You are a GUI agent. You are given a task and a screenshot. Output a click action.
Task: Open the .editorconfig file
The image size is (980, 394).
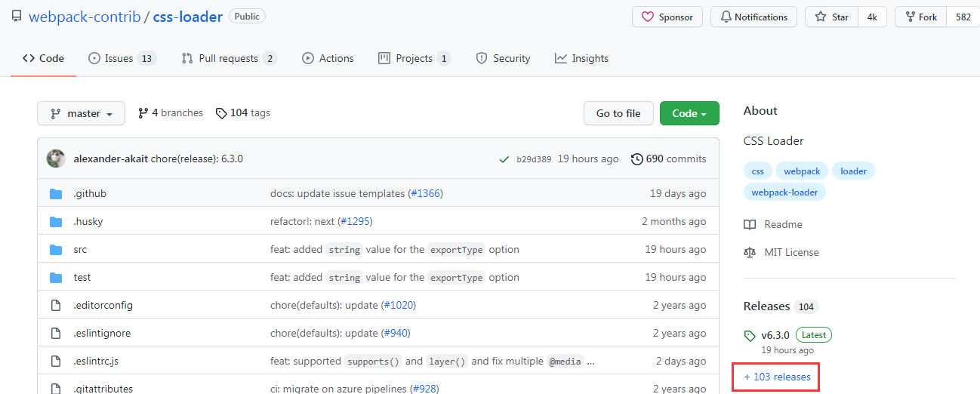pyautogui.click(x=103, y=305)
